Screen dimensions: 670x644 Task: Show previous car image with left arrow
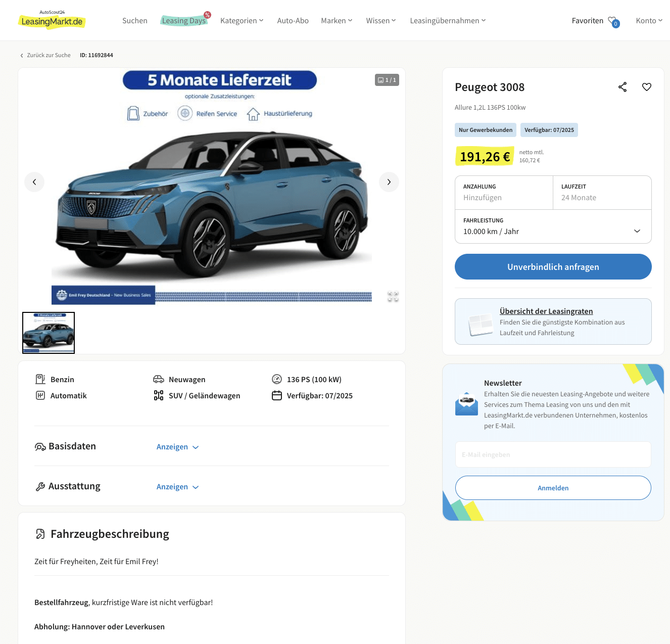pyautogui.click(x=34, y=182)
